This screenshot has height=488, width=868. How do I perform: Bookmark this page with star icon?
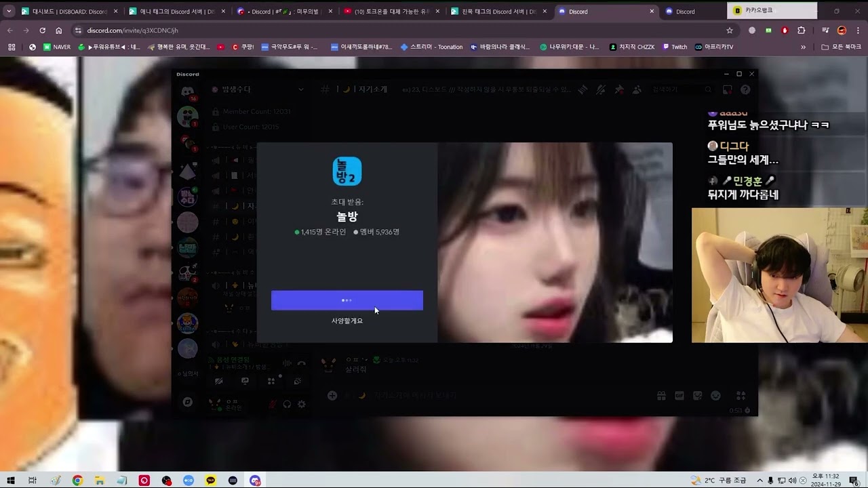[730, 30]
